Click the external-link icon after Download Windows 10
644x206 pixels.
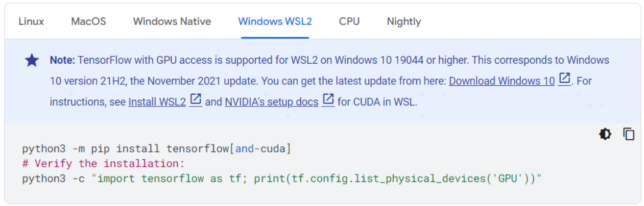point(565,79)
